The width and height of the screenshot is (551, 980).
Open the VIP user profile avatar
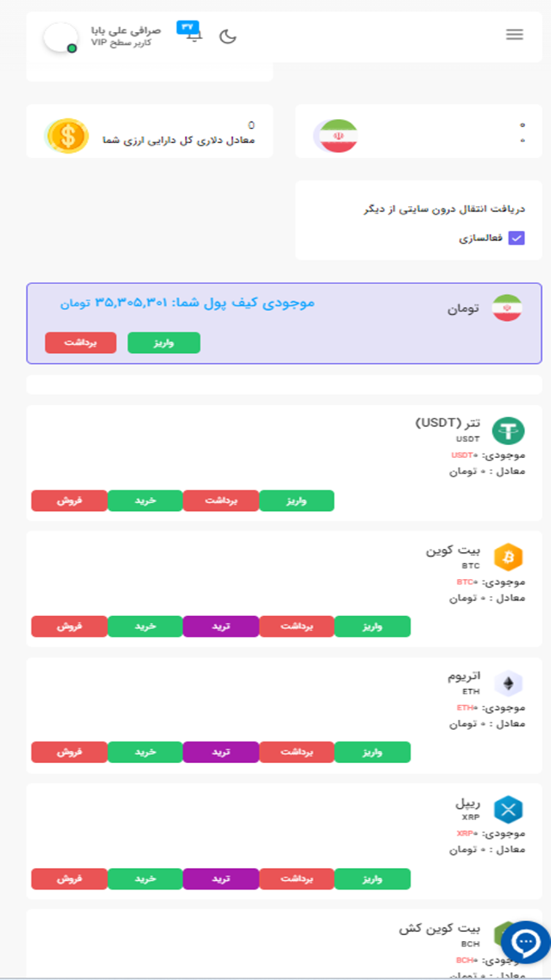coord(59,38)
